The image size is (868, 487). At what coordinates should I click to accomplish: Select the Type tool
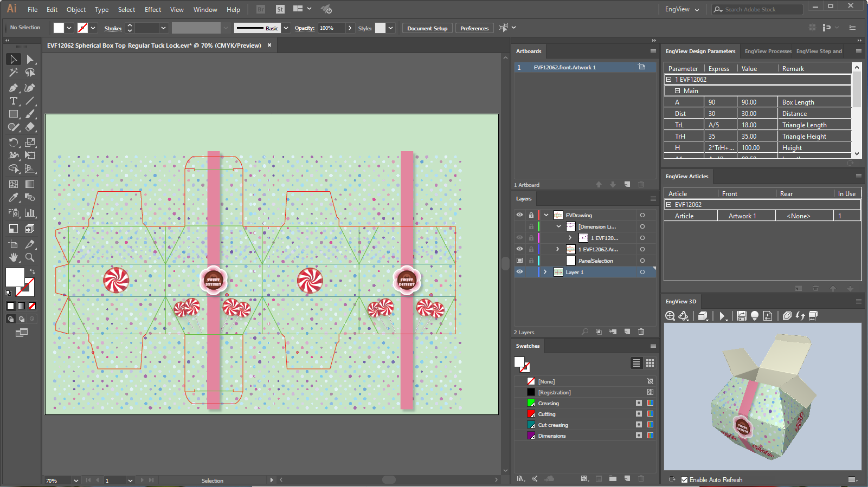[x=14, y=101]
